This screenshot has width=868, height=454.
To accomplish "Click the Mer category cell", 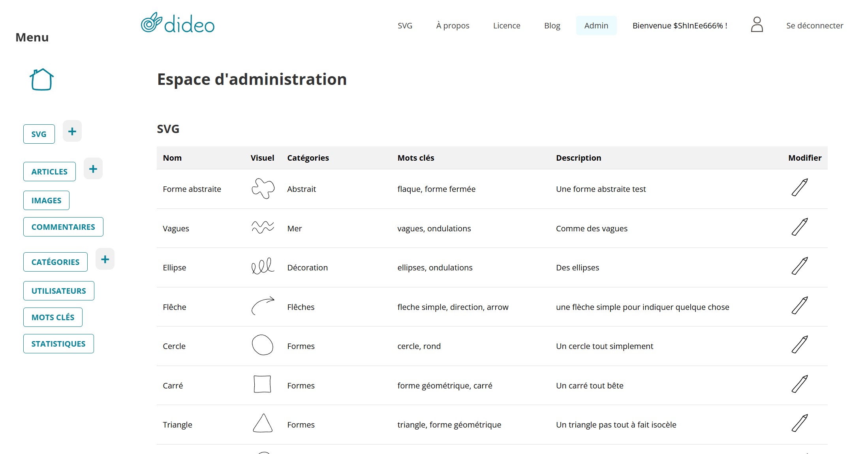I will click(294, 229).
